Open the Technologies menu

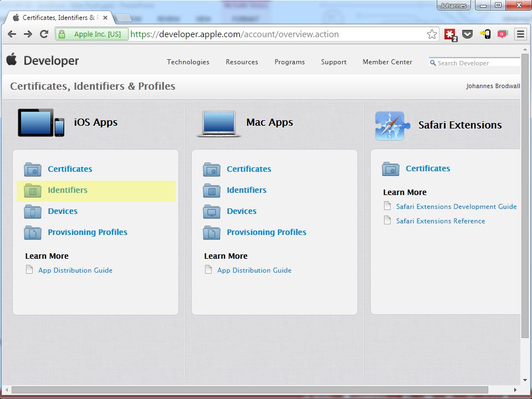pyautogui.click(x=188, y=62)
